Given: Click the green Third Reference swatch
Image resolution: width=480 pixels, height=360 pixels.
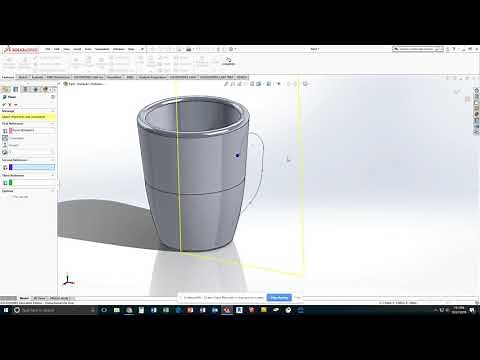Looking at the screenshot, I should [11, 182].
